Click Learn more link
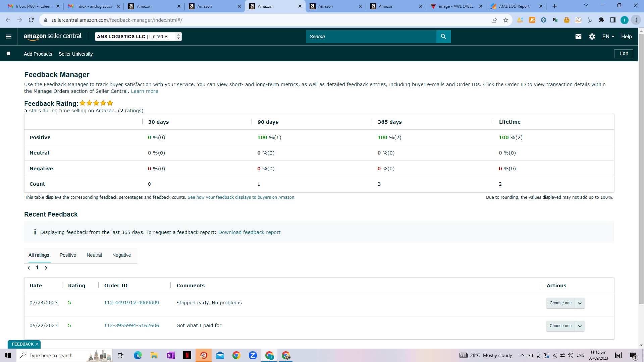 coord(144,91)
